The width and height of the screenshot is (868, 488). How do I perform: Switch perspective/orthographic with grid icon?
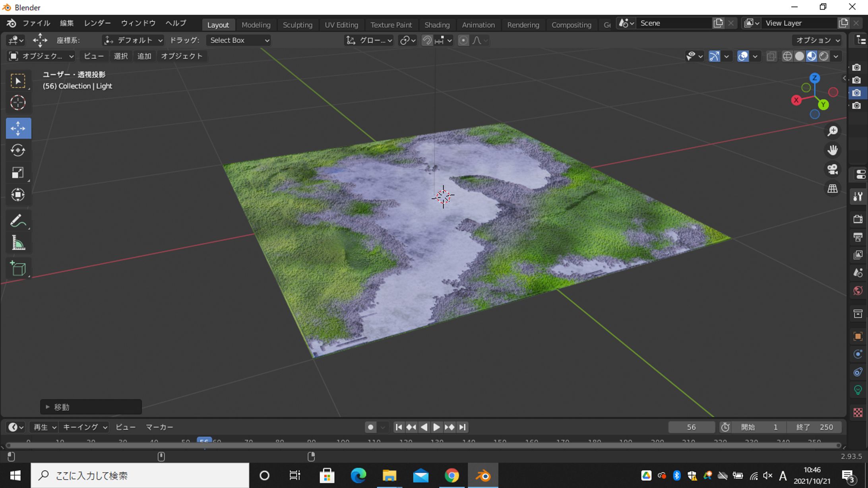coord(833,189)
